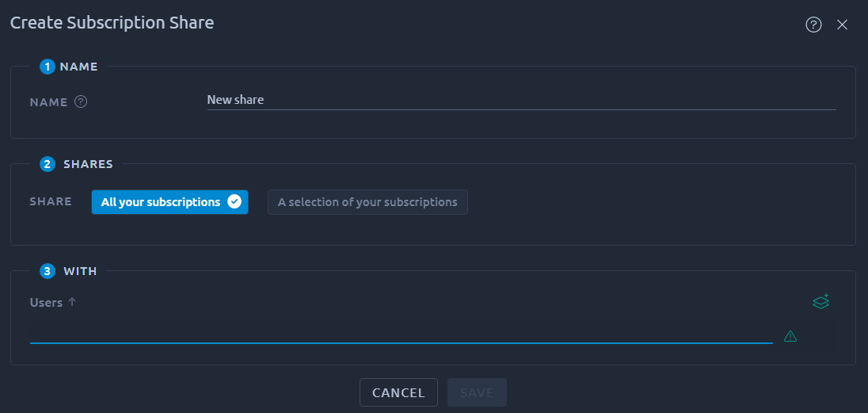
Task: Click the step 3 number badge
Action: (x=48, y=271)
